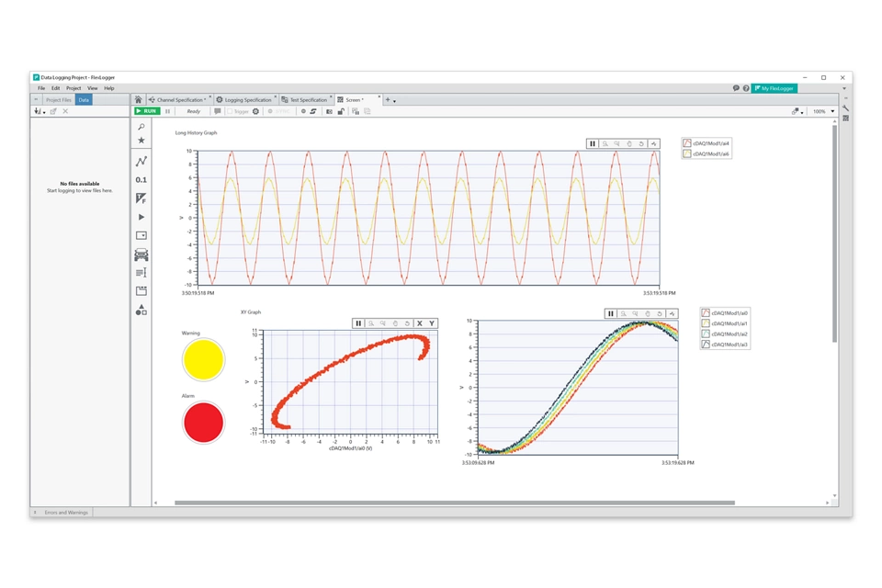Toggle the Y axis button on XY Graph
This screenshot has width=882, height=588.
click(x=432, y=323)
